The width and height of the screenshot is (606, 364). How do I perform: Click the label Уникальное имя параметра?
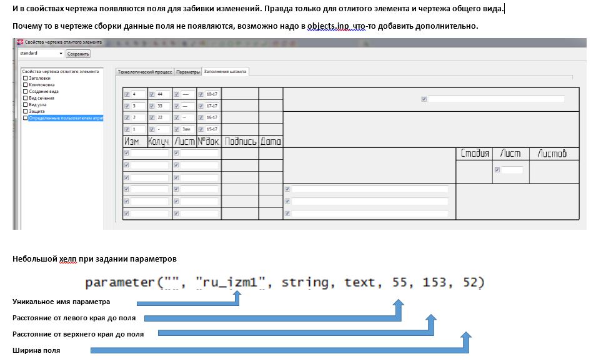coord(61,302)
